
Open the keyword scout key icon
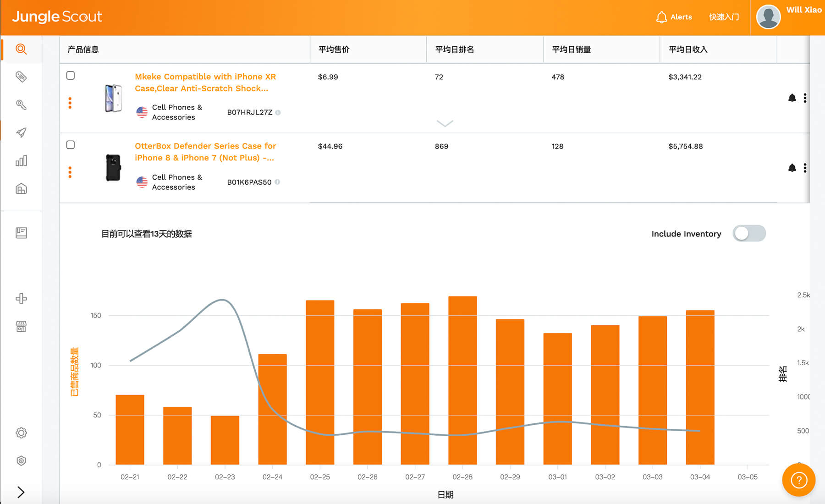click(x=21, y=104)
